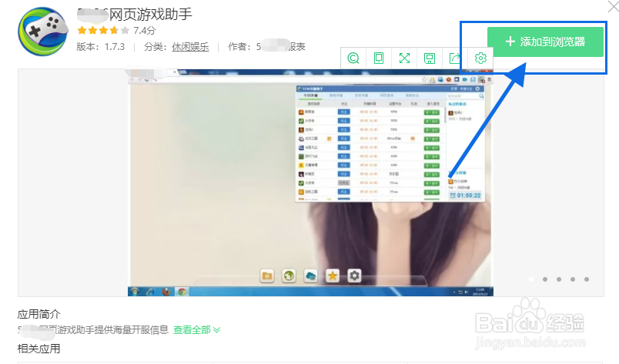Viewport: 619px width, 364px height.
Task: Open the 休闲娱乐 category link
Action: (x=190, y=47)
